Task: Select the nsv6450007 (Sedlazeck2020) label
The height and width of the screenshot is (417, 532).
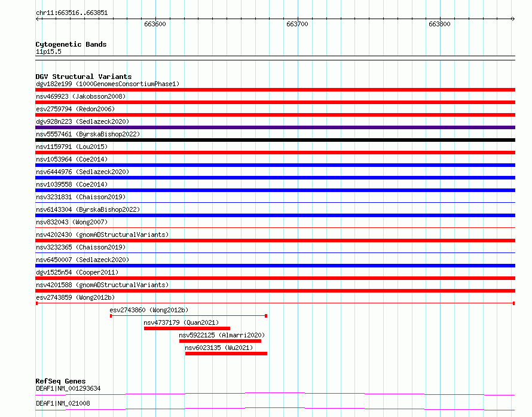Action: [x=82, y=260]
